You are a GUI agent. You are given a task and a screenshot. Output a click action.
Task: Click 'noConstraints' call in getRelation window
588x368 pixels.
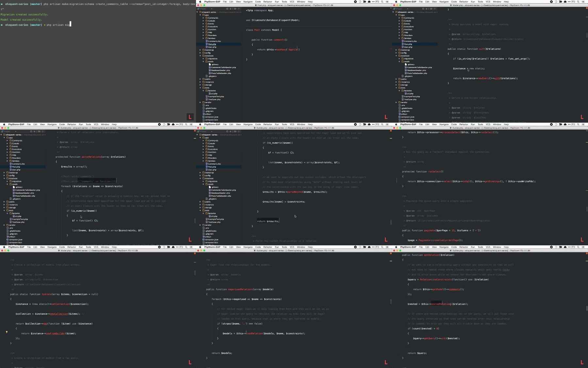point(442,279)
